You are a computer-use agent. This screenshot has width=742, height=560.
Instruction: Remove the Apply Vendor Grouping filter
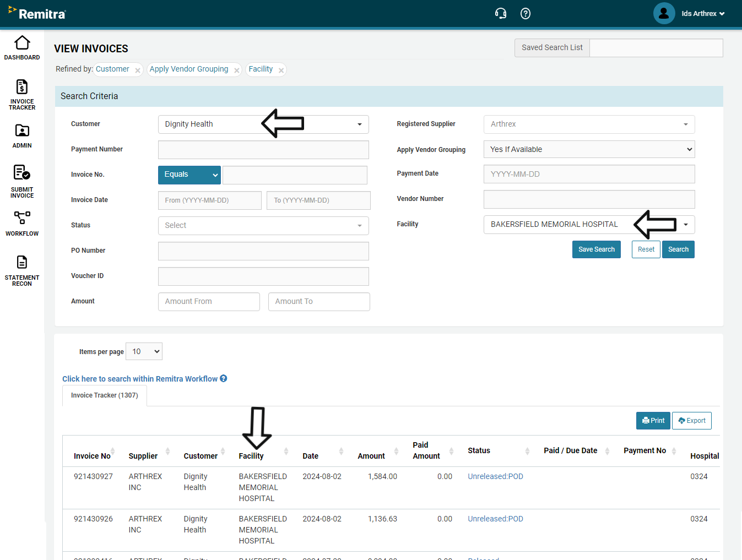pyautogui.click(x=237, y=70)
